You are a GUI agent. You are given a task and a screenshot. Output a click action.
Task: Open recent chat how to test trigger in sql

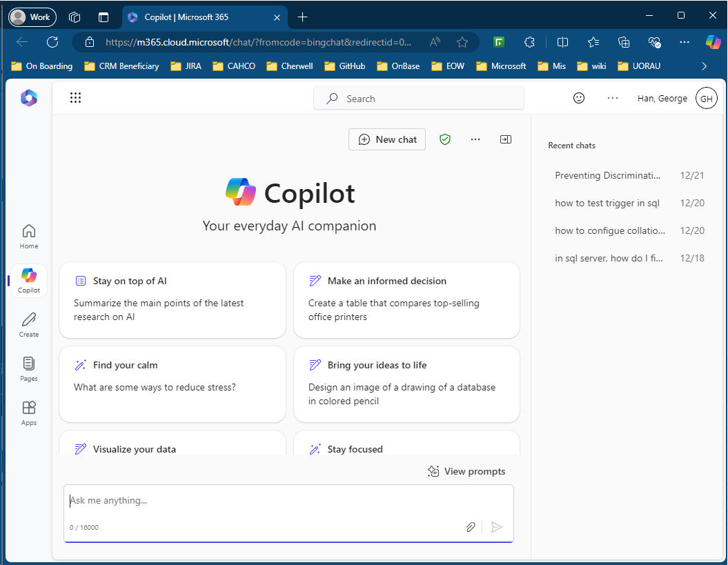(x=629, y=203)
